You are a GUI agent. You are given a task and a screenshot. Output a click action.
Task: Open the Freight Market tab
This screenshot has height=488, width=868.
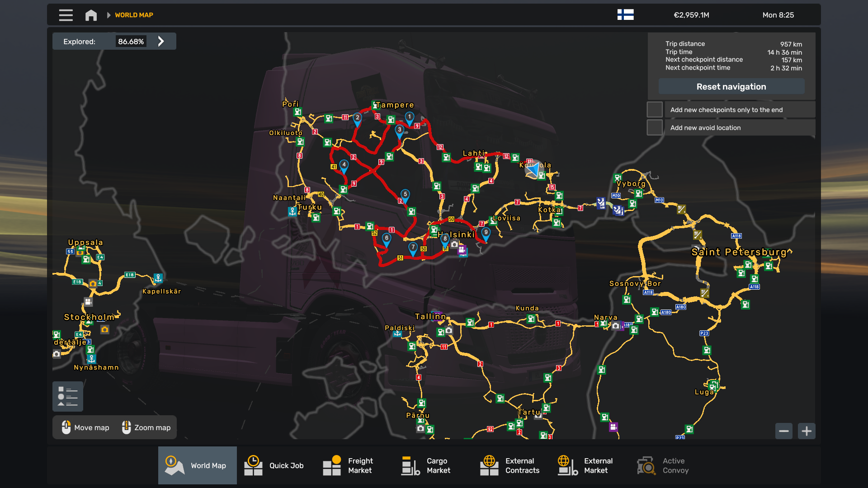pos(354,465)
